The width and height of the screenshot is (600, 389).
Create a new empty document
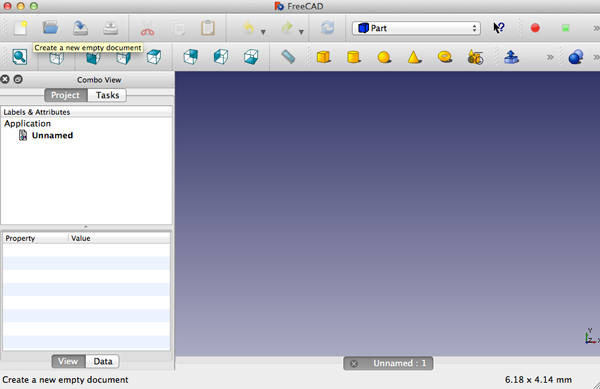(20, 28)
